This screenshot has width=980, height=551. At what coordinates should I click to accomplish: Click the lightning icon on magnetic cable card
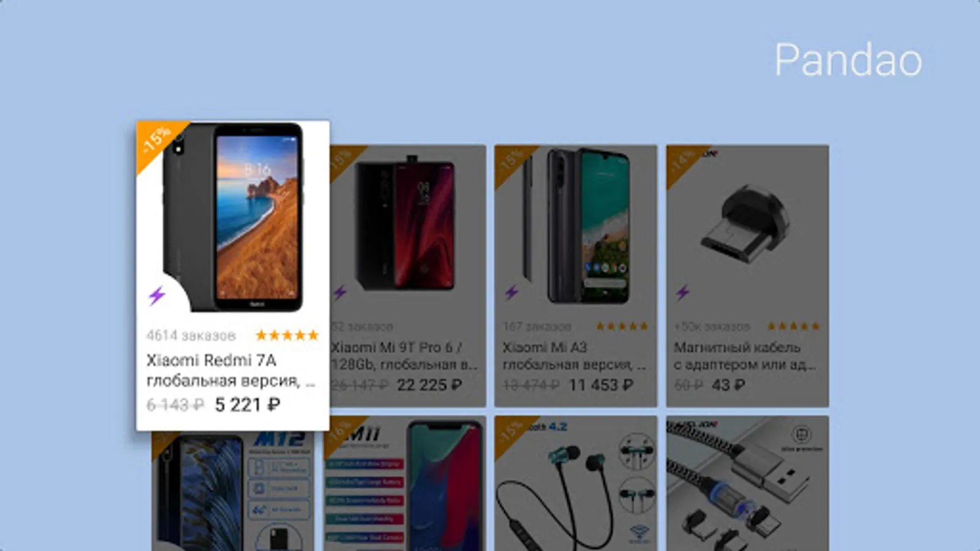coord(683,293)
